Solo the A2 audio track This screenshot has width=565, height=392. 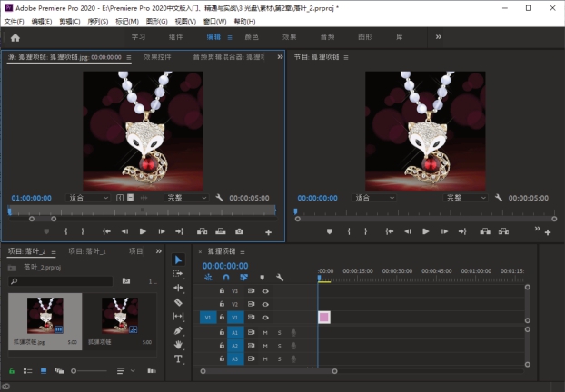(279, 346)
